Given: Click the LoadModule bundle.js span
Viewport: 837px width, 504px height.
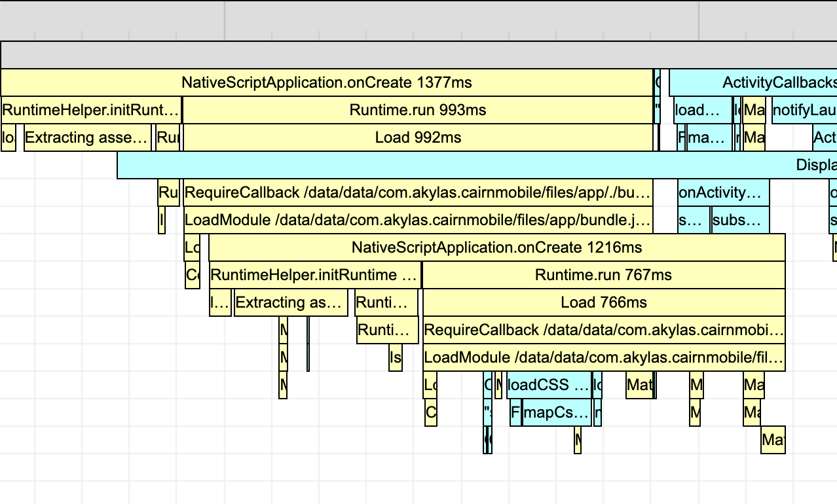Looking at the screenshot, I should pos(419,220).
